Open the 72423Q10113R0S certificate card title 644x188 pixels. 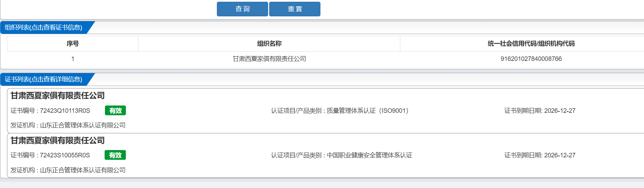(x=58, y=95)
